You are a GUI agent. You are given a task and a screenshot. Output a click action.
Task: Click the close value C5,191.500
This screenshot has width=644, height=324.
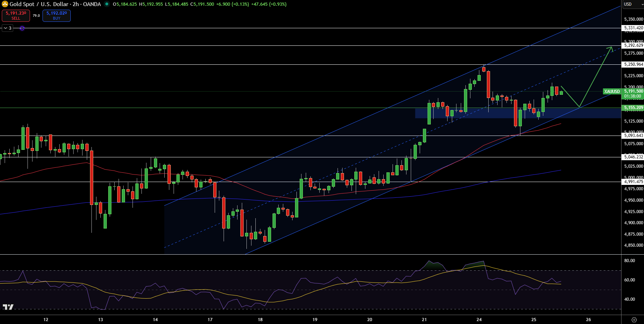pos(202,4)
